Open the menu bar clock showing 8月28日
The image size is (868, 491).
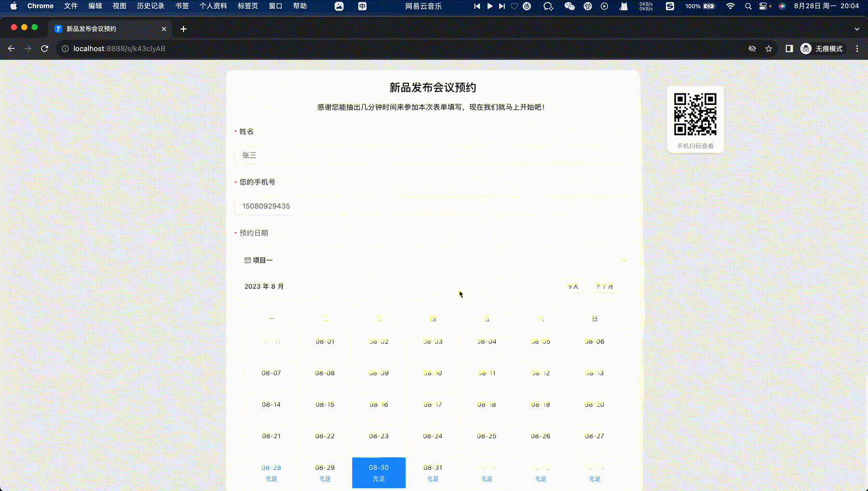(x=826, y=6)
